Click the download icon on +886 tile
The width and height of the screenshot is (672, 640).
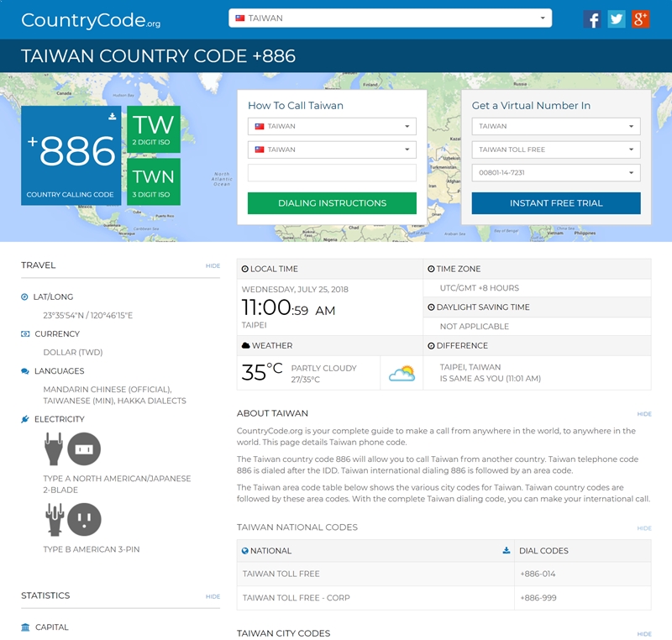(x=113, y=116)
